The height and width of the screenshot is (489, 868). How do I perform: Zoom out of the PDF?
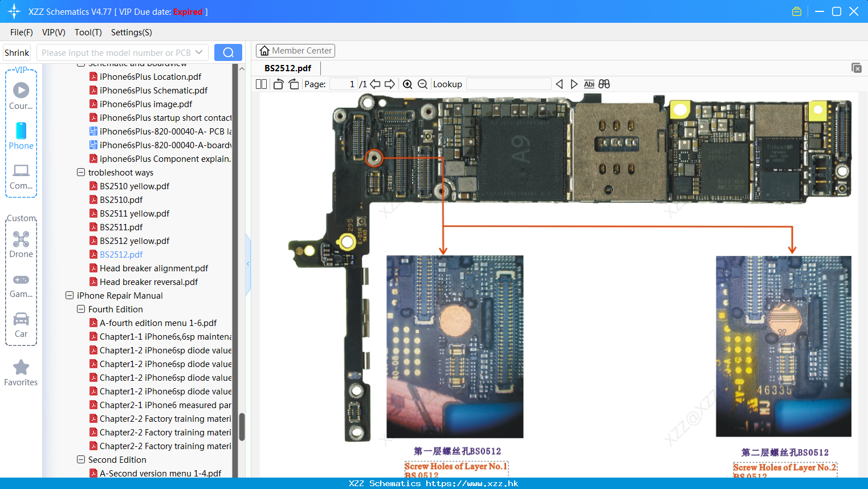click(422, 84)
